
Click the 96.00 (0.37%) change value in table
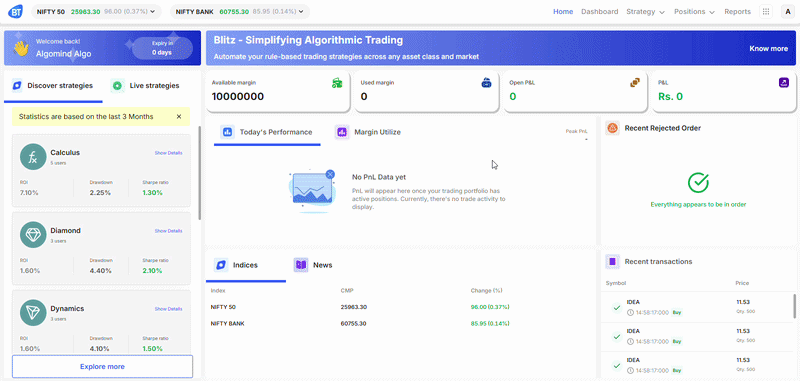pos(490,307)
